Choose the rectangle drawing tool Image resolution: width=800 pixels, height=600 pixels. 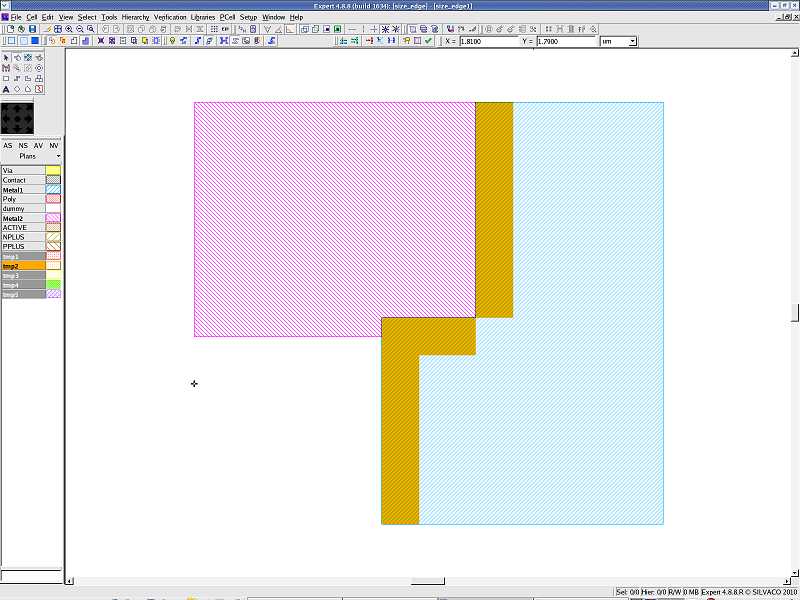pos(6,78)
